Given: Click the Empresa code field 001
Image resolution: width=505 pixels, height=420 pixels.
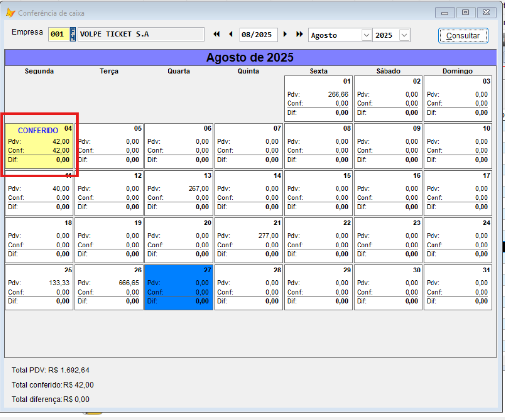Looking at the screenshot, I should point(58,35).
